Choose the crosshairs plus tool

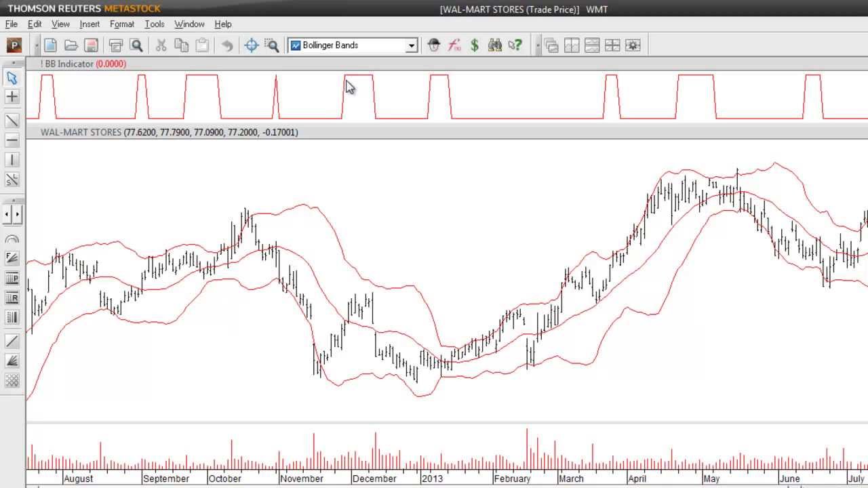[12, 97]
